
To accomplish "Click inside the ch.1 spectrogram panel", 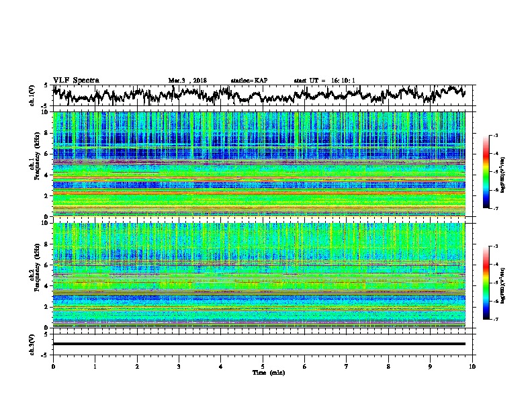I will [259, 164].
